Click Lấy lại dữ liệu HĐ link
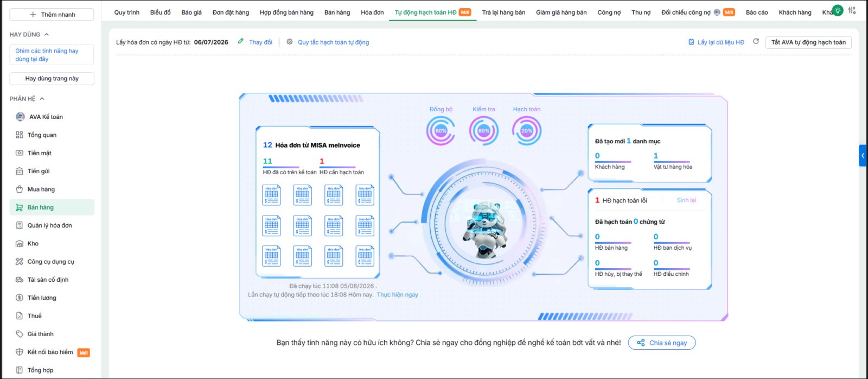 point(720,42)
